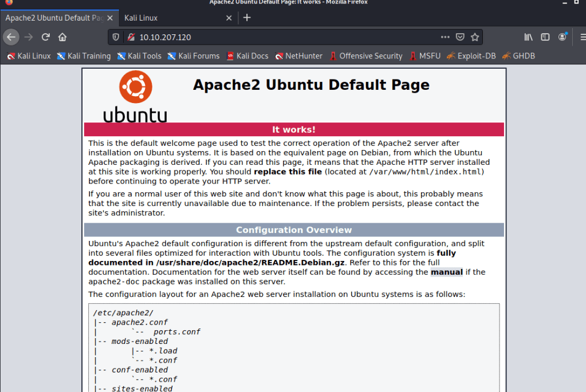
Task: Click the Back navigation arrow
Action: [11, 37]
